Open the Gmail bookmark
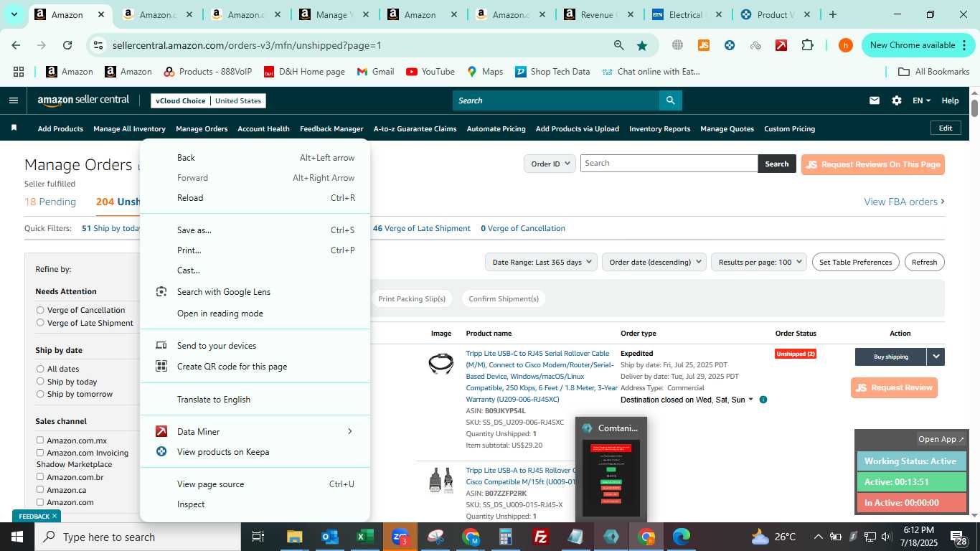The width and height of the screenshot is (980, 551). (375, 72)
